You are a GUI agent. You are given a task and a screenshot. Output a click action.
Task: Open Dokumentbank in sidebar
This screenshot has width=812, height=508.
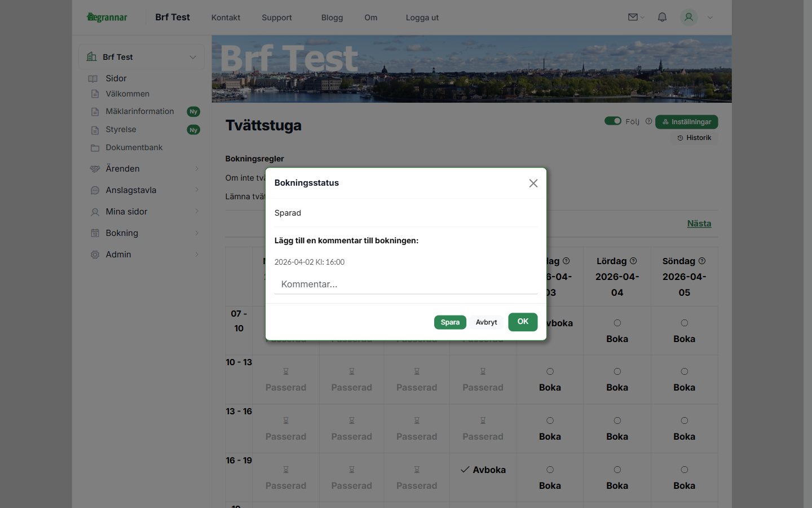click(134, 147)
